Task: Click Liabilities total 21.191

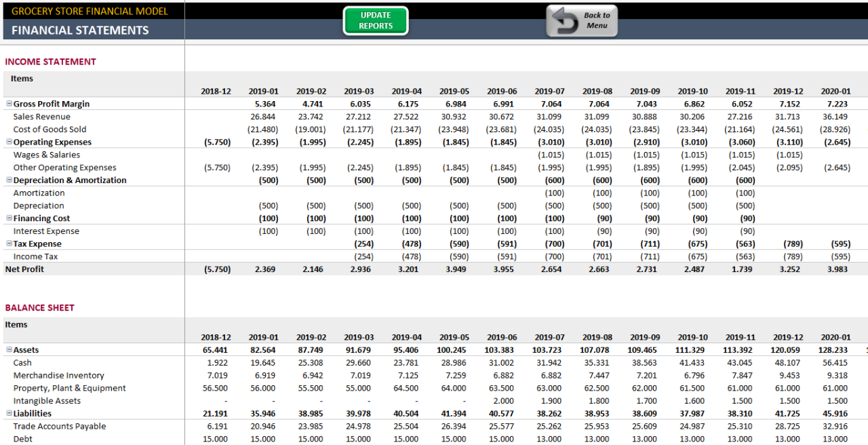Action: (215, 413)
